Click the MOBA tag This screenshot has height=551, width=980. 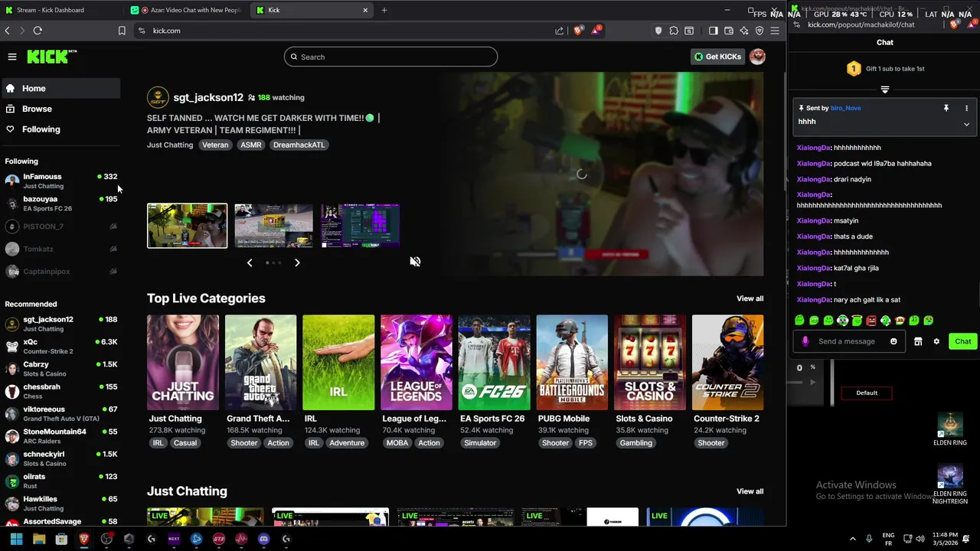click(397, 443)
